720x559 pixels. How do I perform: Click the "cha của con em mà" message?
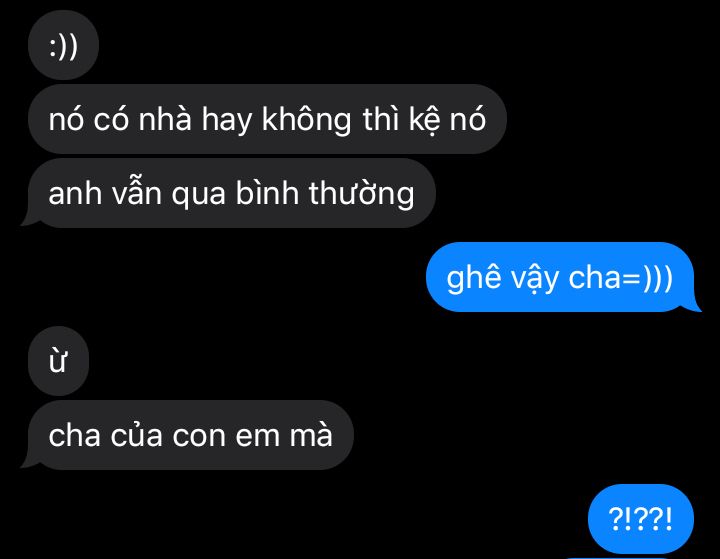[189, 435]
